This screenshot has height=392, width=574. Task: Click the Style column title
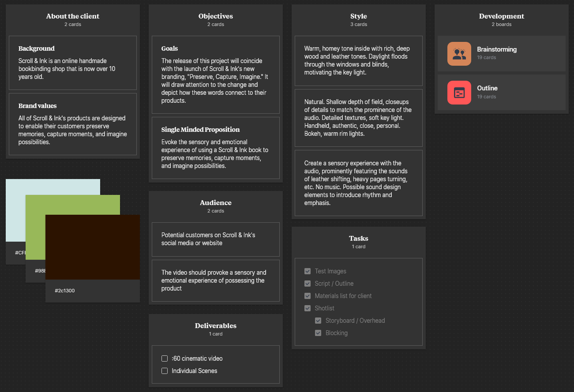click(359, 16)
